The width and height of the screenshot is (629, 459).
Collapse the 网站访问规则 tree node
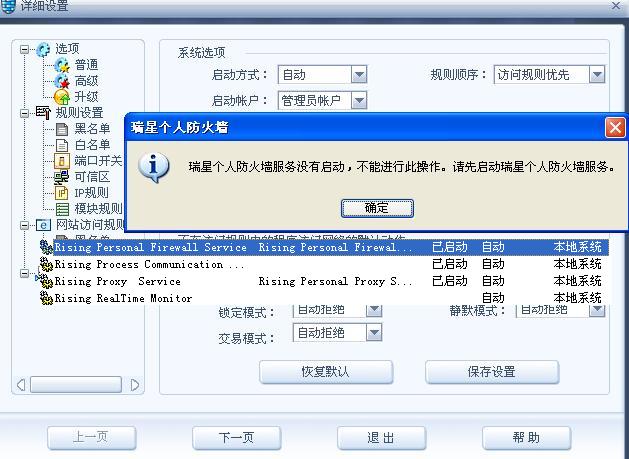(x=24, y=225)
